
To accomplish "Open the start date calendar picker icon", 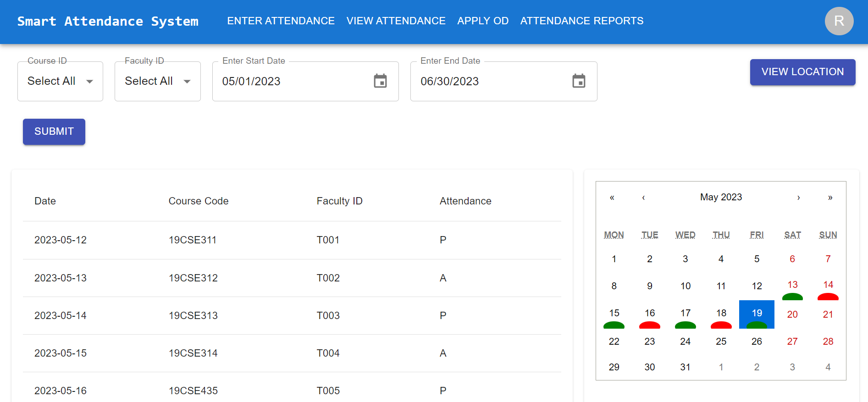I will tap(380, 81).
